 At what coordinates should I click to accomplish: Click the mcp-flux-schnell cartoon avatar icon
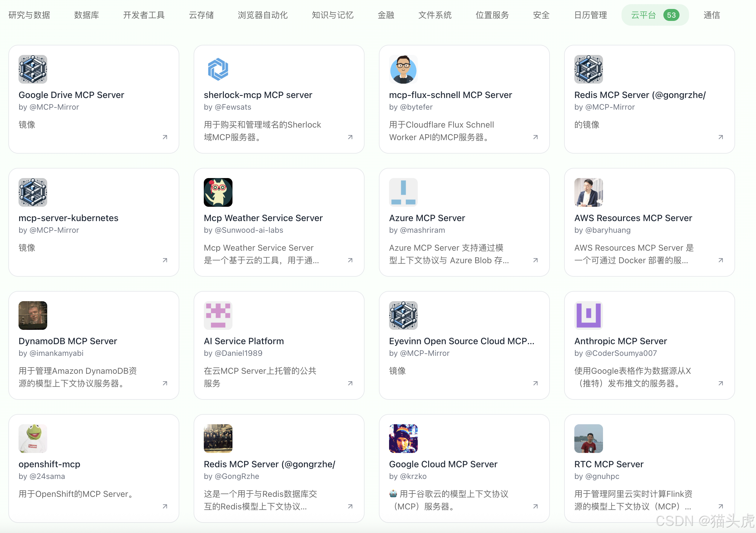point(403,69)
